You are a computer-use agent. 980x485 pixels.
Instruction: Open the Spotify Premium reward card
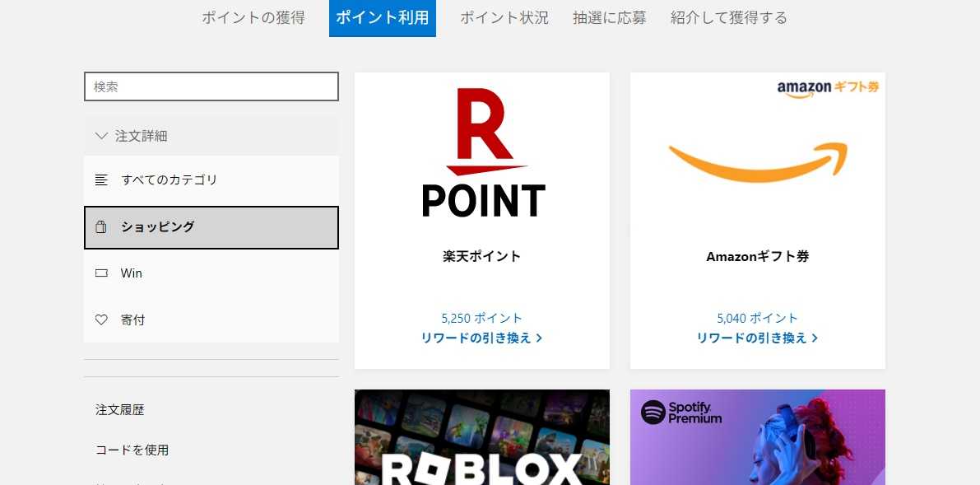pyautogui.click(x=758, y=437)
